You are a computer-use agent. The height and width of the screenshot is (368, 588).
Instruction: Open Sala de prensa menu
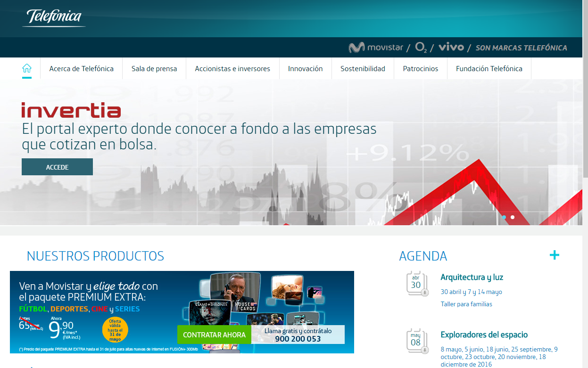(x=154, y=68)
